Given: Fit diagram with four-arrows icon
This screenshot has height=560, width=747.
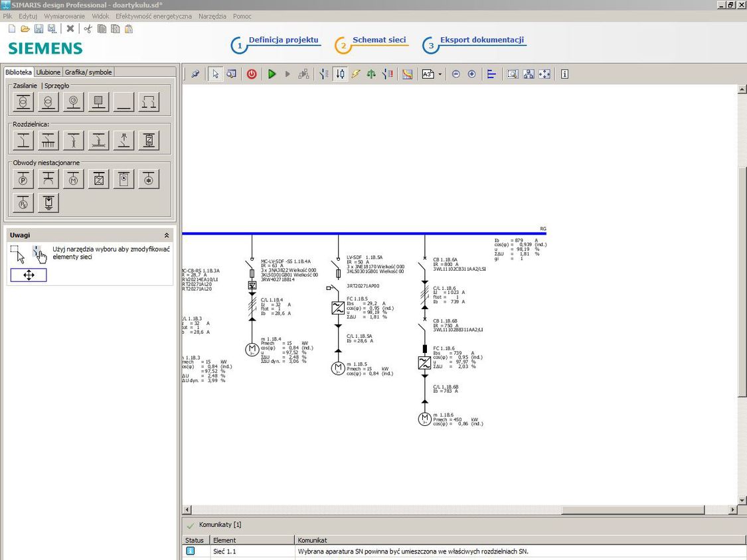Looking at the screenshot, I should pyautogui.click(x=544, y=74).
